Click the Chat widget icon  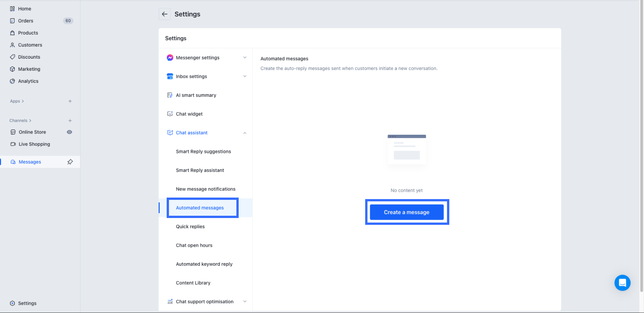tap(170, 114)
